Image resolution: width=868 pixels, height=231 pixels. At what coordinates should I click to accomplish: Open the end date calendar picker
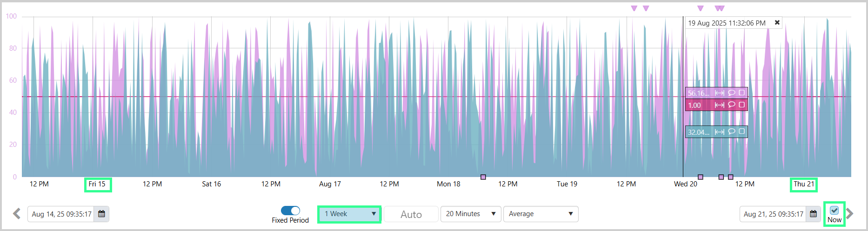813,214
